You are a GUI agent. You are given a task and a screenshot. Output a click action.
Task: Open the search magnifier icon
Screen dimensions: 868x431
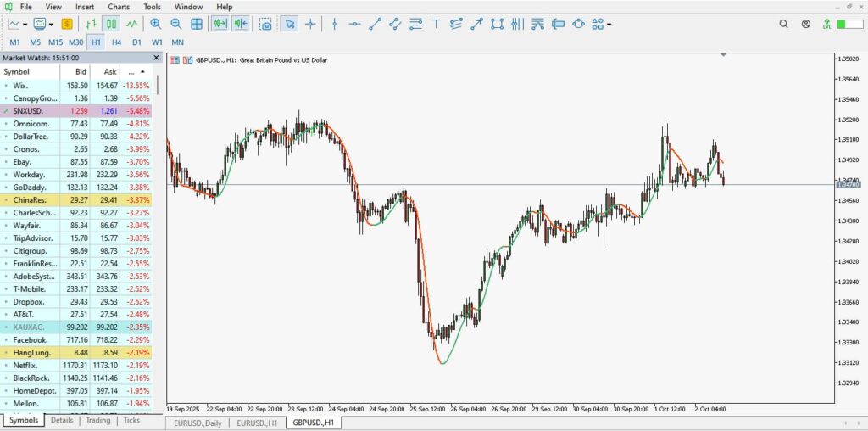pos(784,24)
